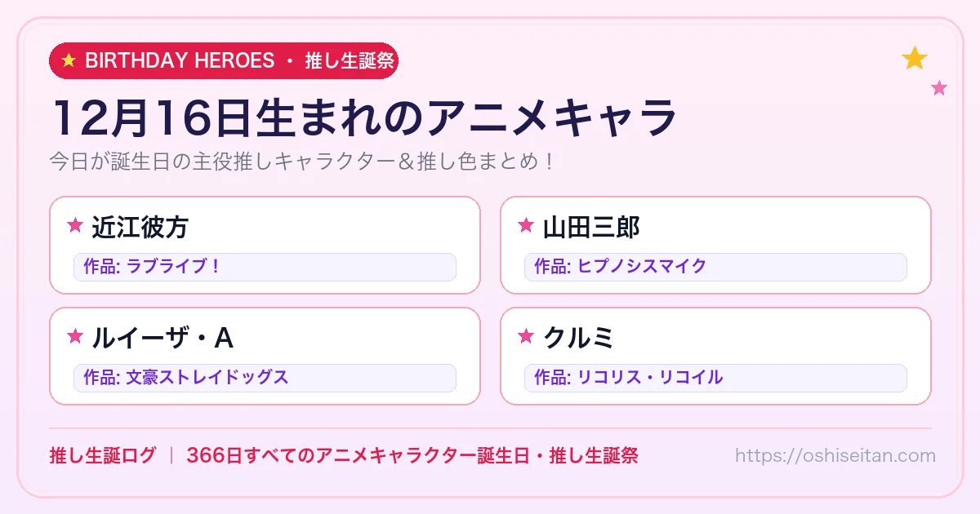
Task: Select the BIRTHDAY HEROES 推し生誕祭 badge
Action: click(x=224, y=60)
